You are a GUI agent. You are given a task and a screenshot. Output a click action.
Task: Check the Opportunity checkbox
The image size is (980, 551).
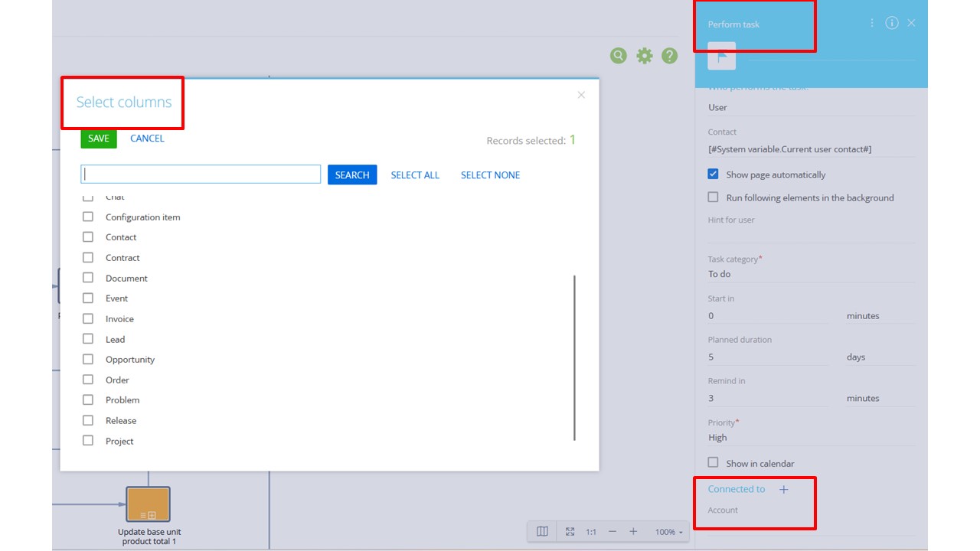(88, 359)
